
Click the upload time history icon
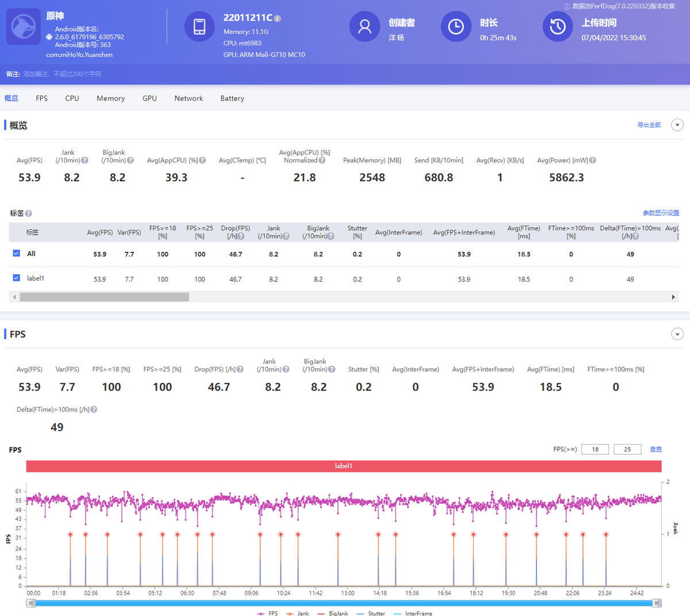point(557,27)
